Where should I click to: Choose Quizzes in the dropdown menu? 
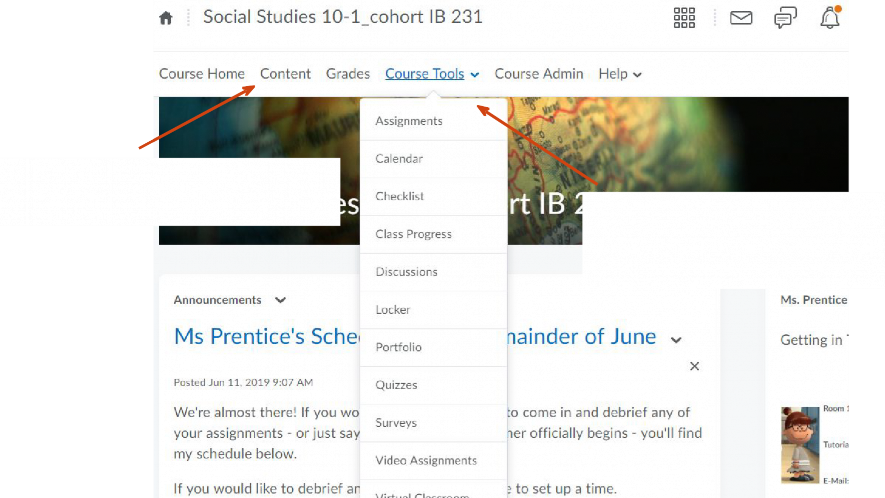click(x=397, y=385)
